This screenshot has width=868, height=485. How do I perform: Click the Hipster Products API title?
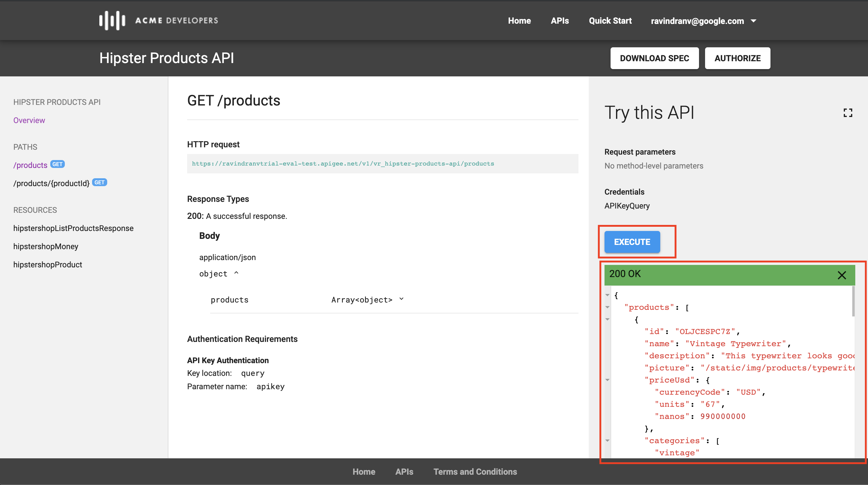[x=167, y=58]
